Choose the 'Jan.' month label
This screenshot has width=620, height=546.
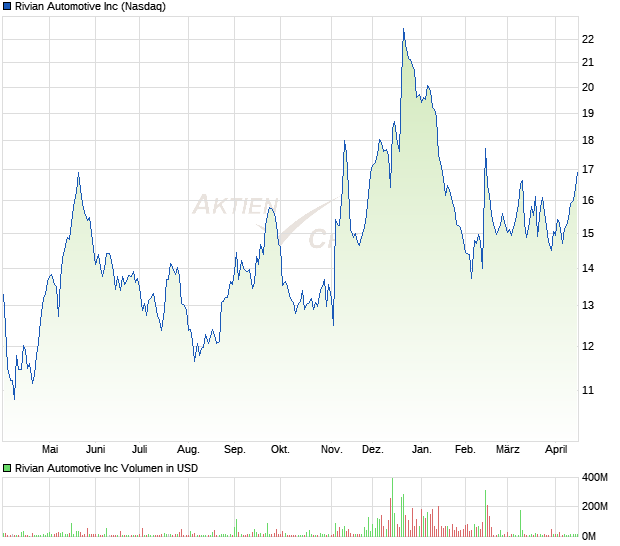421,450
